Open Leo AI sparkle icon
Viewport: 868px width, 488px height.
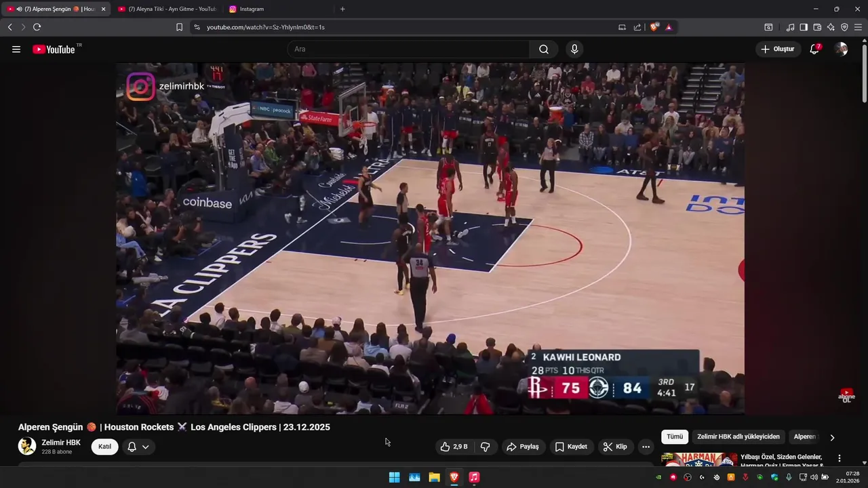point(831,27)
